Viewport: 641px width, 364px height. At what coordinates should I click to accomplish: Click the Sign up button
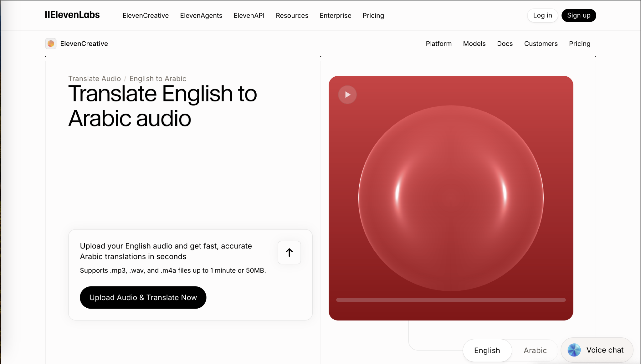[x=578, y=15]
